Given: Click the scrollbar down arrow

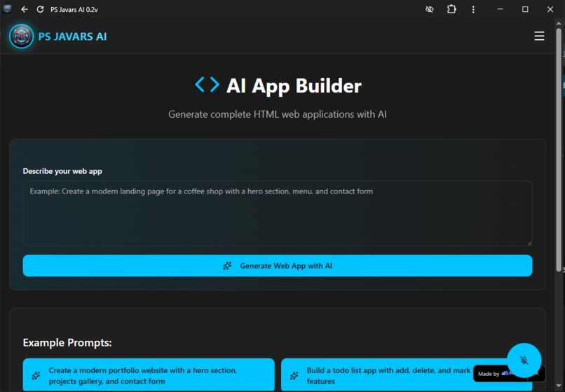Looking at the screenshot, I should click(x=559, y=387).
